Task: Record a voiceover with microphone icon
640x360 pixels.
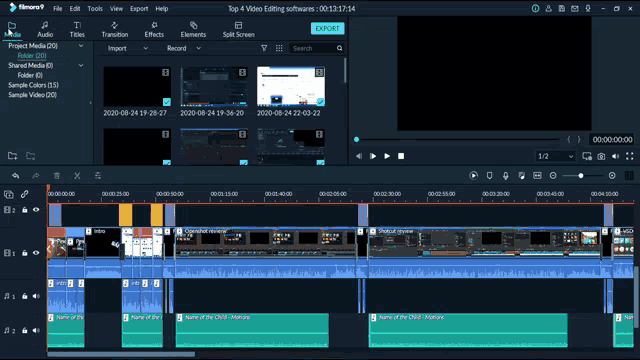Action: pos(505,176)
